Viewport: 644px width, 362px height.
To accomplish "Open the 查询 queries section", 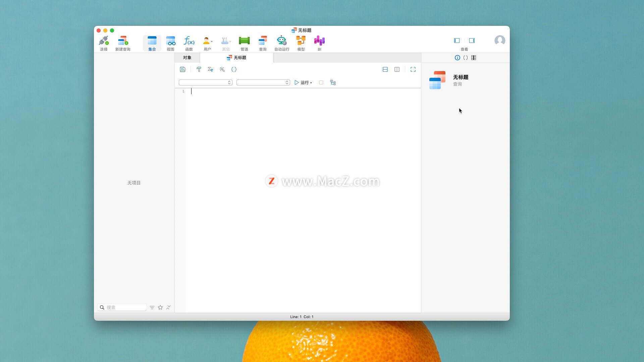I will click(x=263, y=43).
